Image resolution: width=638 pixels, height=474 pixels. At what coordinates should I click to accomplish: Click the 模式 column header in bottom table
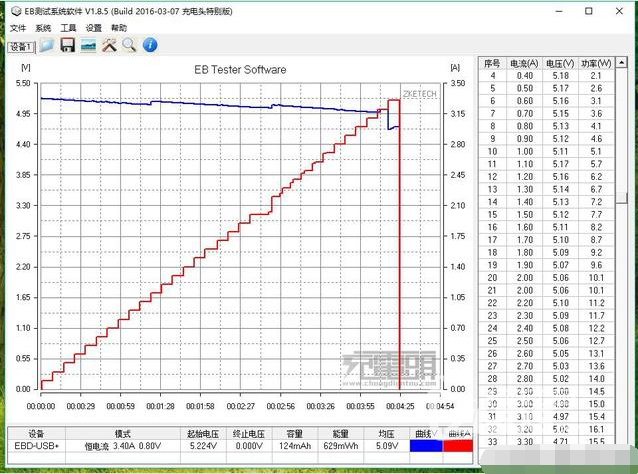[123, 434]
